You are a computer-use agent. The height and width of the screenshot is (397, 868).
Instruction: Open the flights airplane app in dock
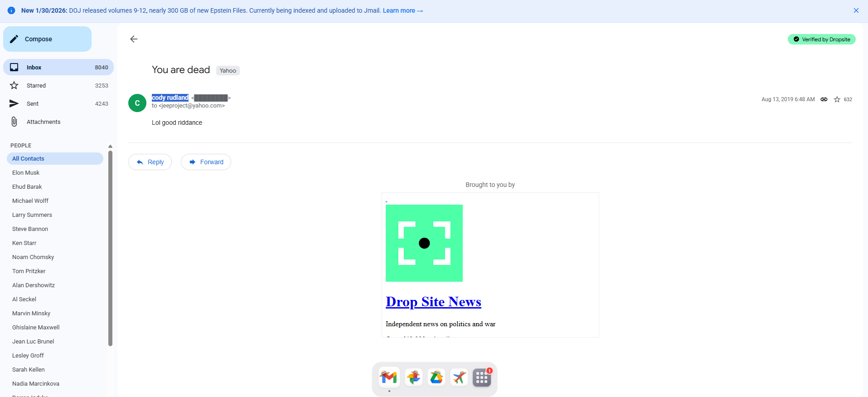459,377
